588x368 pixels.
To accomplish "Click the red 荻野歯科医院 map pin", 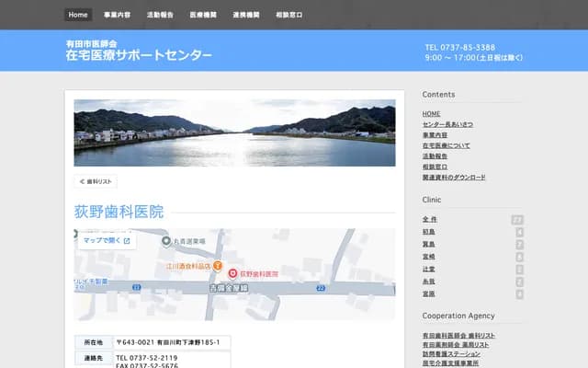I will (x=232, y=273).
